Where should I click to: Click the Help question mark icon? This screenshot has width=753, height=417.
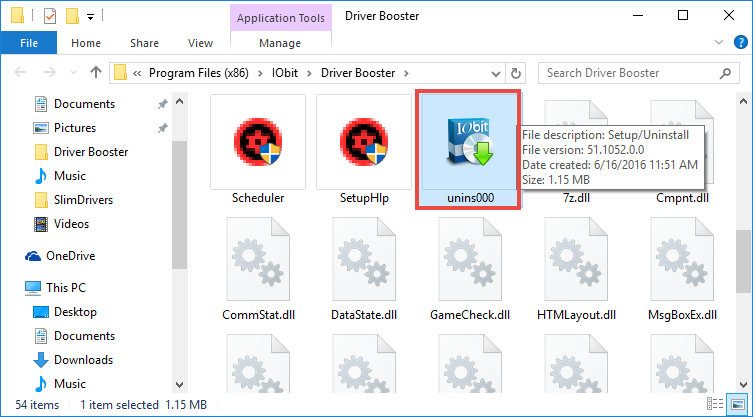741,42
